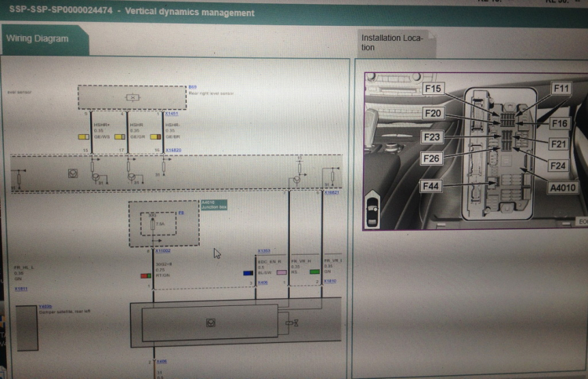Image resolution: width=588 pixels, height=379 pixels.
Task: Click the level sensor symbol in the B69 box
Action: [x=132, y=97]
